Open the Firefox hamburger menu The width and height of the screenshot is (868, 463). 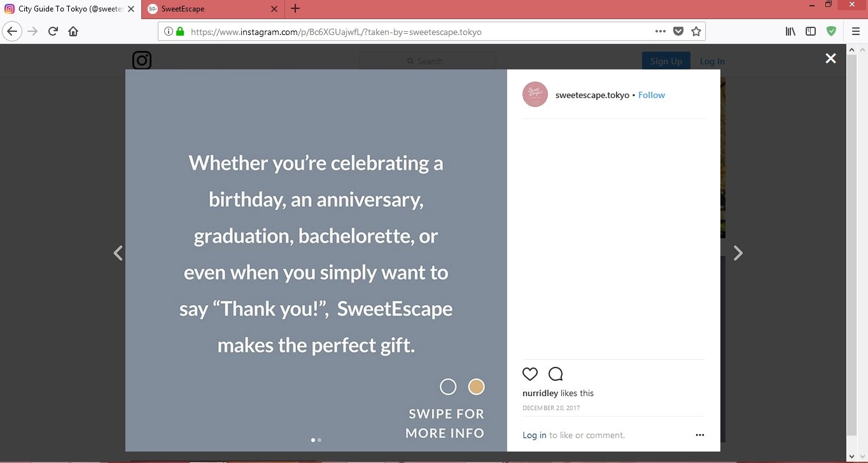click(856, 31)
